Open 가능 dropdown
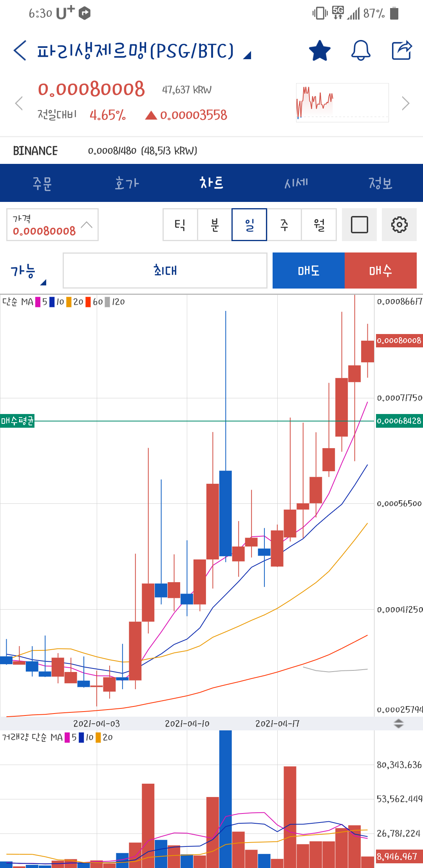Screen dimensions: 423x868 coord(28,272)
